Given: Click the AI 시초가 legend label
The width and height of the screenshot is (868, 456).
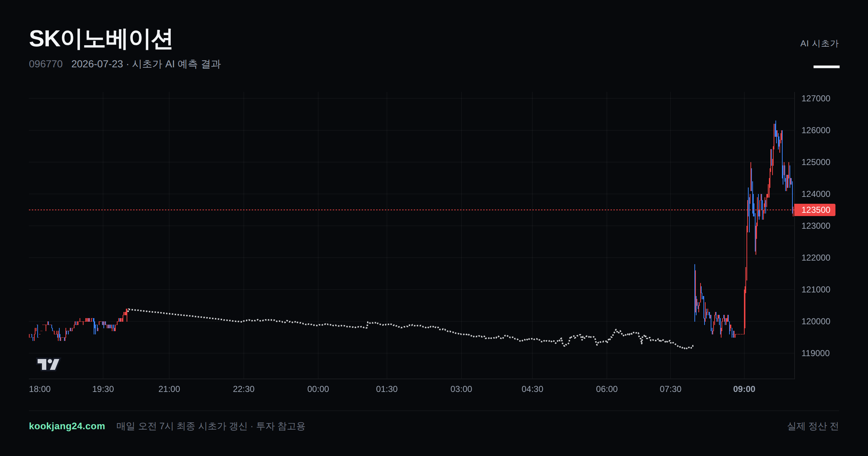Looking at the screenshot, I should [819, 43].
